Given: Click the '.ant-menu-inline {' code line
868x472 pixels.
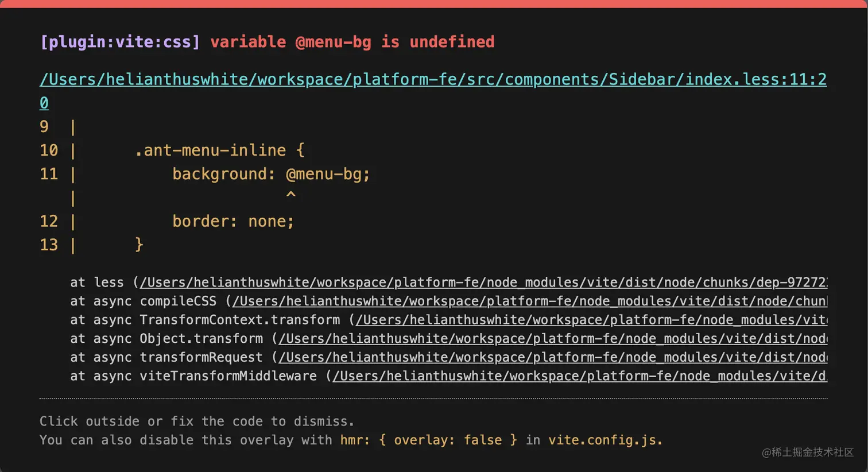Looking at the screenshot, I should pyautogui.click(x=219, y=150).
